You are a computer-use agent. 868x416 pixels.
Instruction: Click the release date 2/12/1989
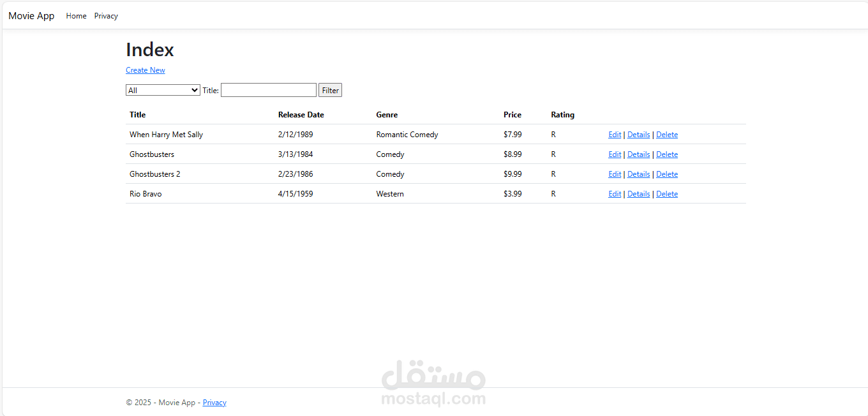click(x=296, y=135)
